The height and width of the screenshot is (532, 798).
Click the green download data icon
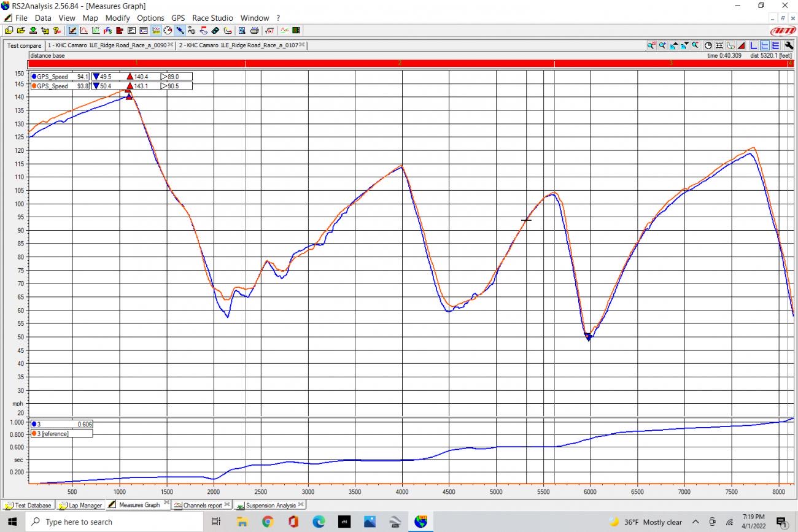[33, 30]
